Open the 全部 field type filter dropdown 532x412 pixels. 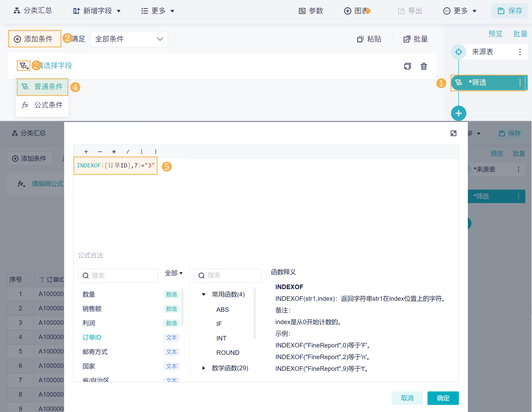173,273
